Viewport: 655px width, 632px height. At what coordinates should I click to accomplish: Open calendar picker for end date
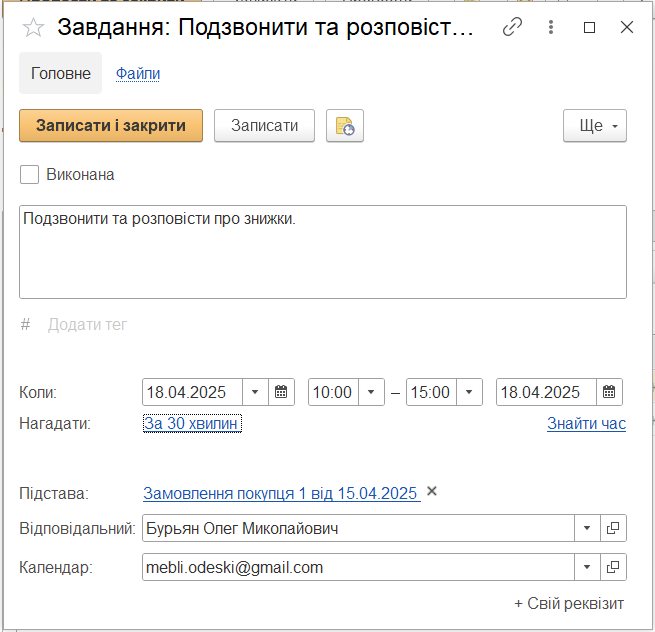609,392
